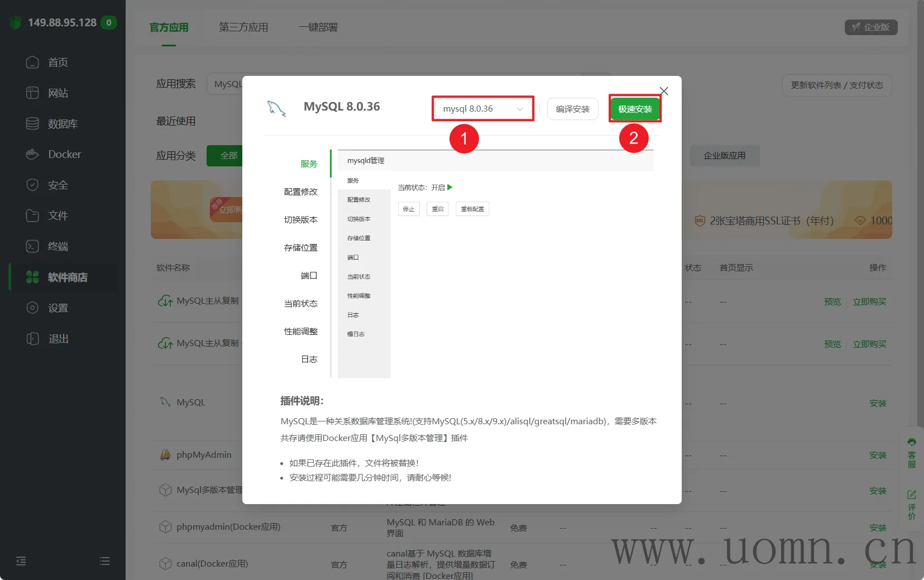This screenshot has width=924, height=580.
Task: Launch the Terminal icon in sidebar
Action: (32, 246)
